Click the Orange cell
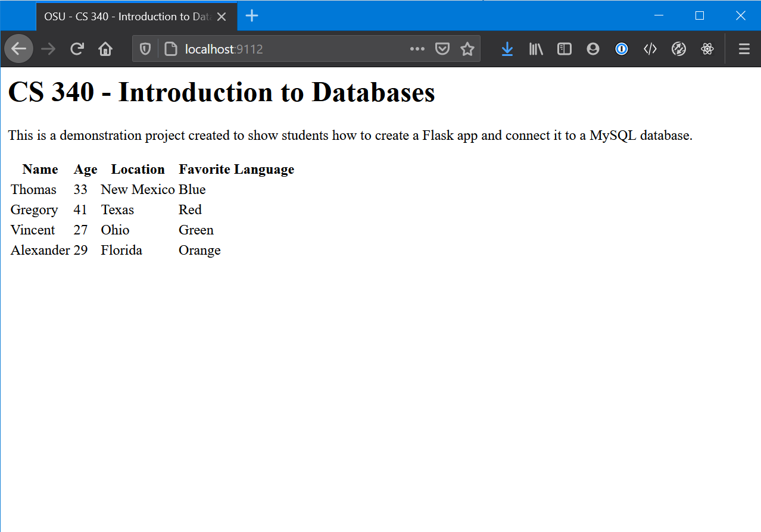 point(199,250)
